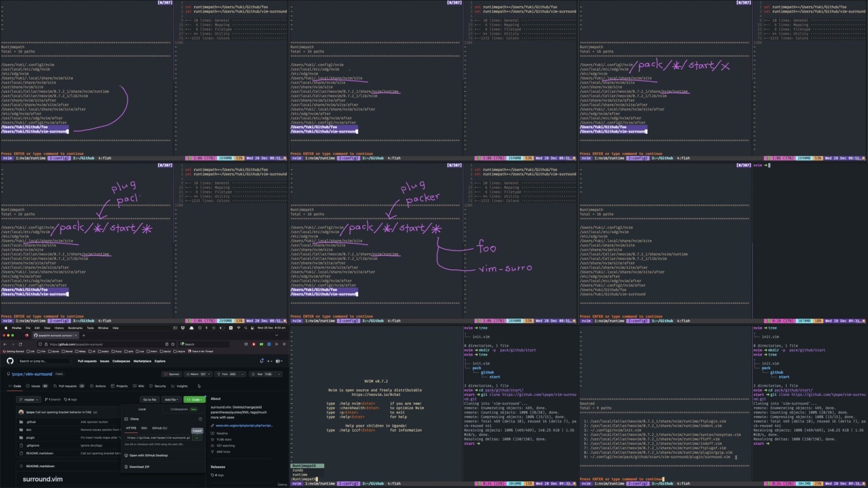Viewport: 868px width, 488px height.
Task: Click the Dropbox menu bar icon
Action: pos(183,328)
